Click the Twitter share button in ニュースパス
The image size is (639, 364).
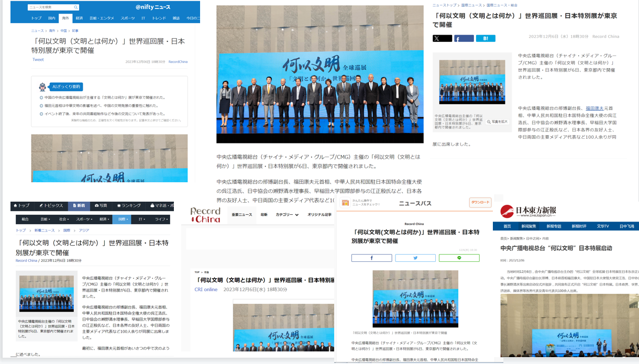coord(415,258)
